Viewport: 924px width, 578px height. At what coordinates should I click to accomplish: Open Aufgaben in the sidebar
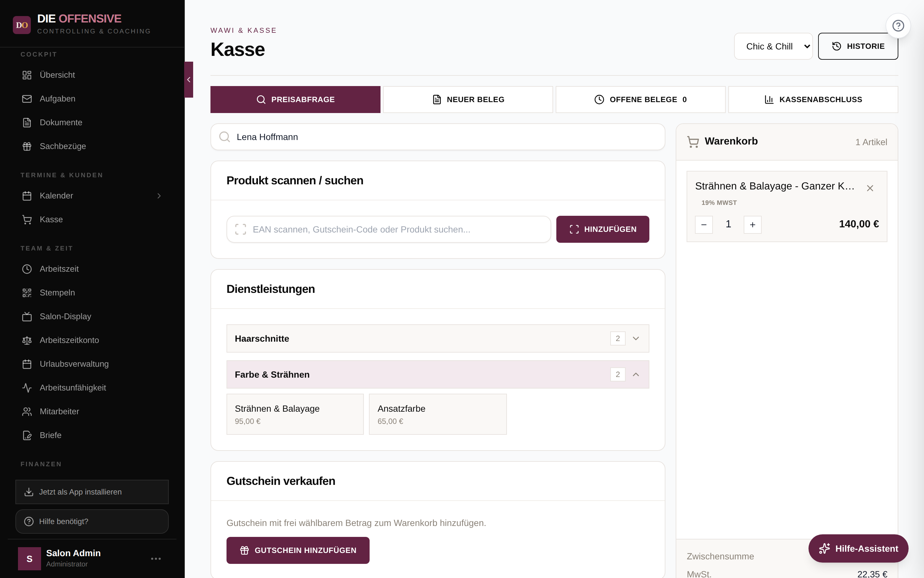point(92,99)
